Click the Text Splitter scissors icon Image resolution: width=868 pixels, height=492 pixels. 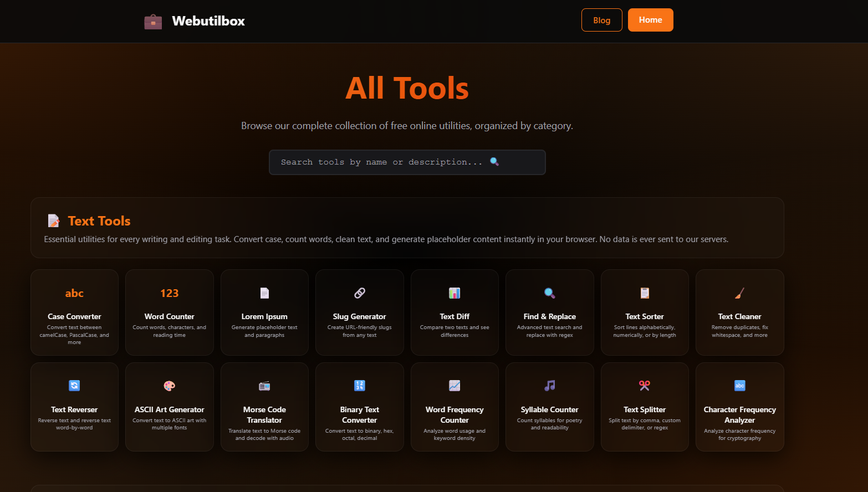pos(645,386)
